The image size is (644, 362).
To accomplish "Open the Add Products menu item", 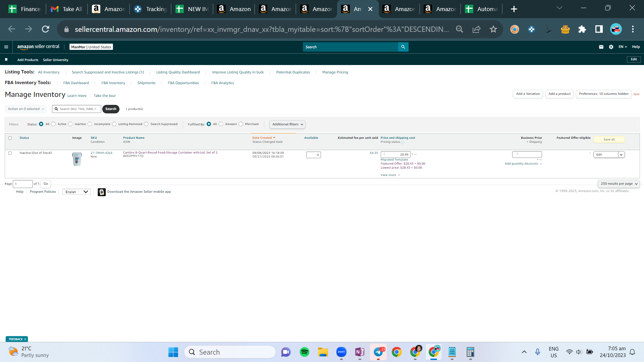I will click(x=28, y=60).
